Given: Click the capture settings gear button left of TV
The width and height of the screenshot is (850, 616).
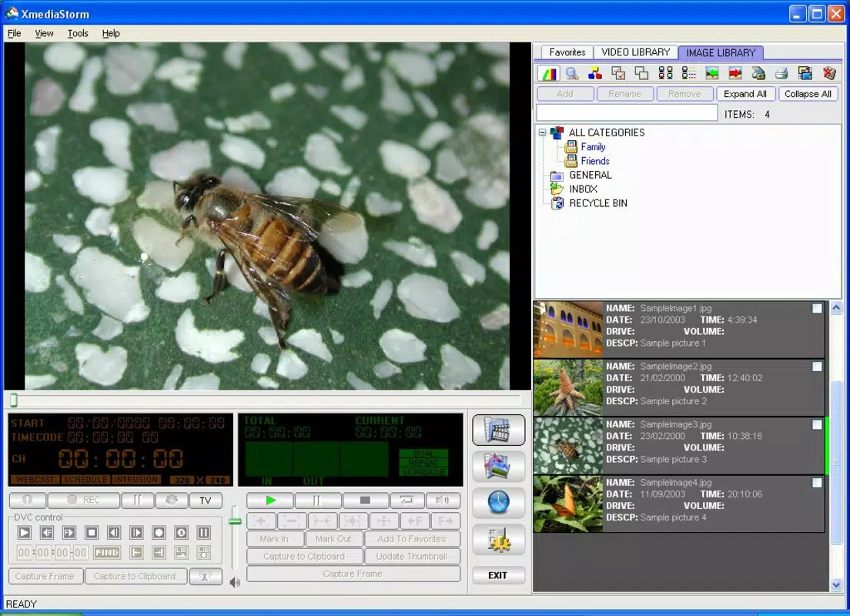Looking at the screenshot, I should (171, 500).
